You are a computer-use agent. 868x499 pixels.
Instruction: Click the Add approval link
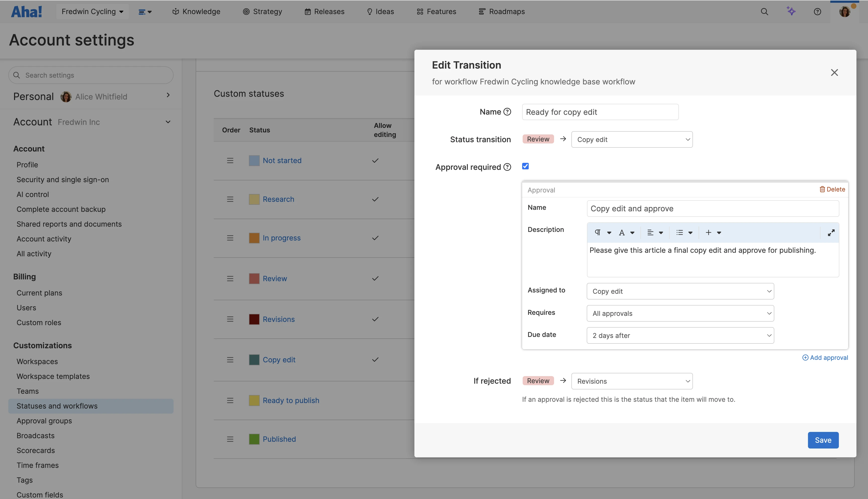click(x=825, y=358)
